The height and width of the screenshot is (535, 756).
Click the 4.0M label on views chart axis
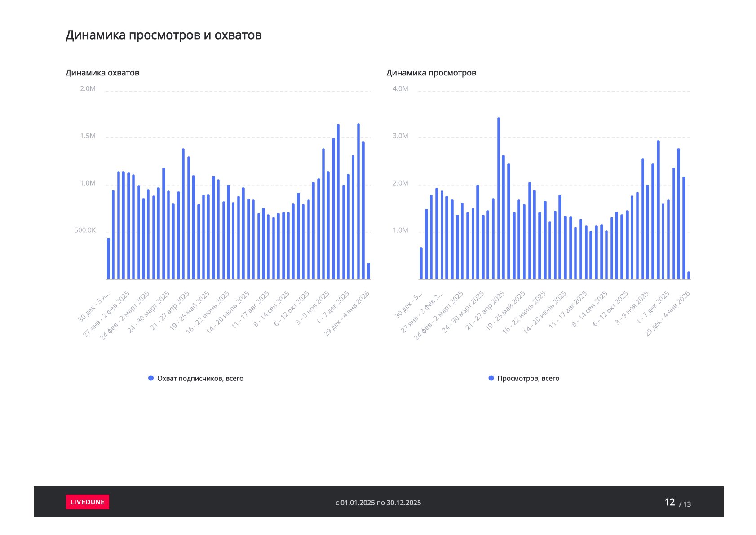(400, 89)
